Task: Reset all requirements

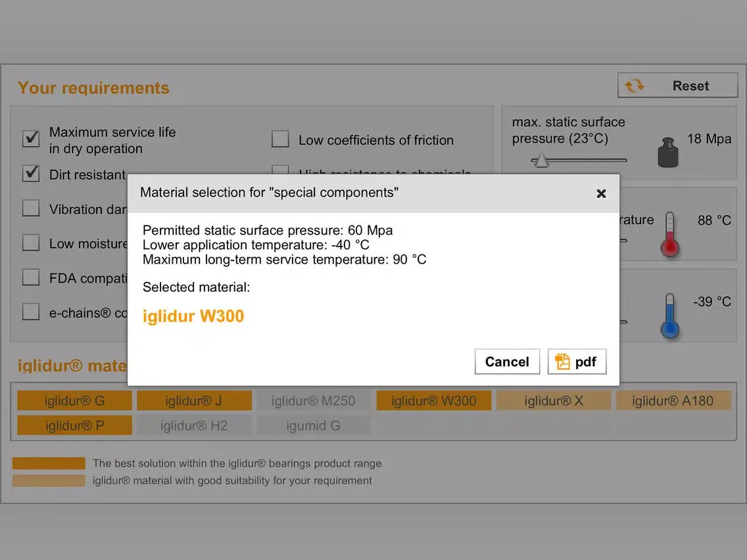Action: point(677,85)
